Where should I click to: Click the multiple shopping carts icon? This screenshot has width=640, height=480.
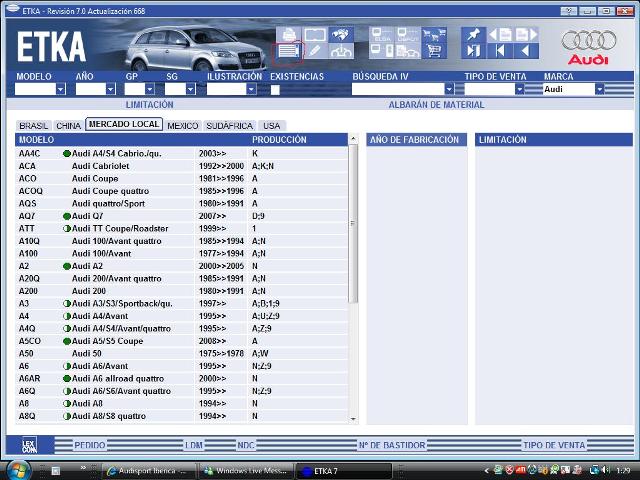[x=434, y=34]
